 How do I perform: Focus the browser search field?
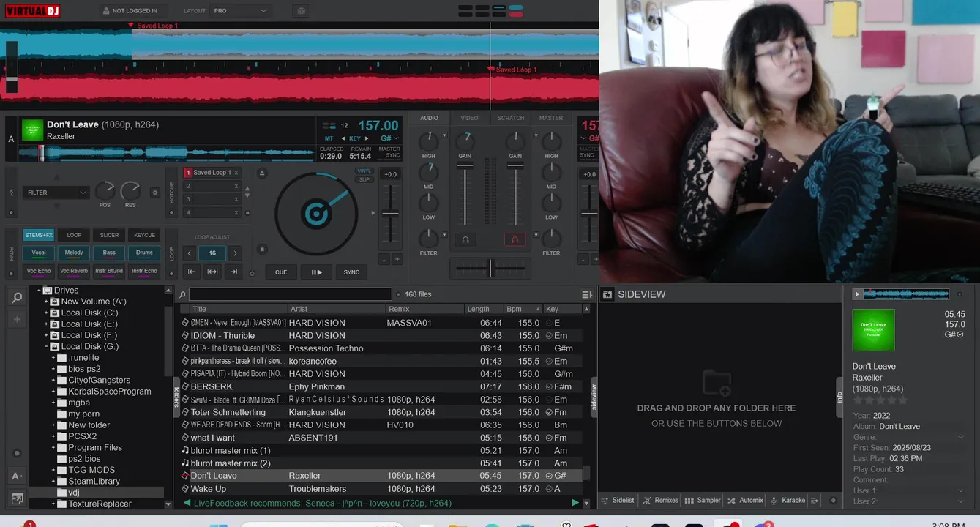click(290, 294)
